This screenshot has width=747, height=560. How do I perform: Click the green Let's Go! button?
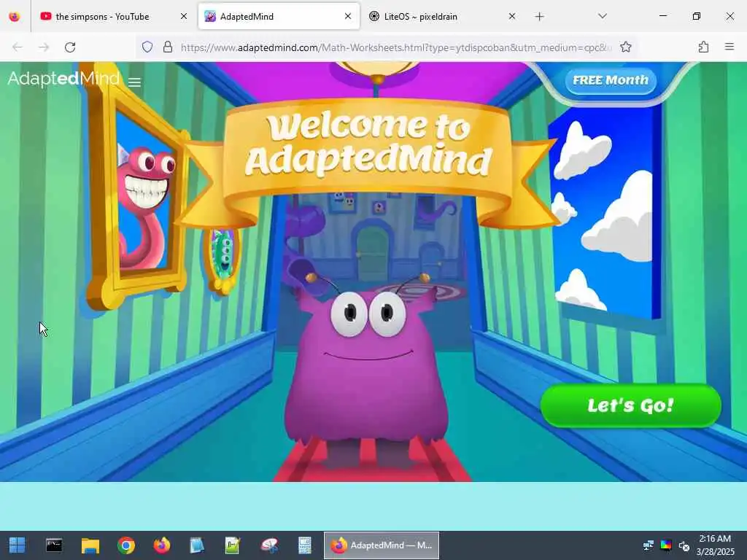631,405
